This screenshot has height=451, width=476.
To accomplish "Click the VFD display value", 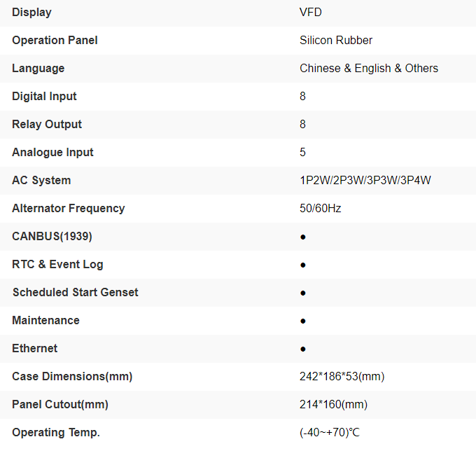I will [311, 12].
